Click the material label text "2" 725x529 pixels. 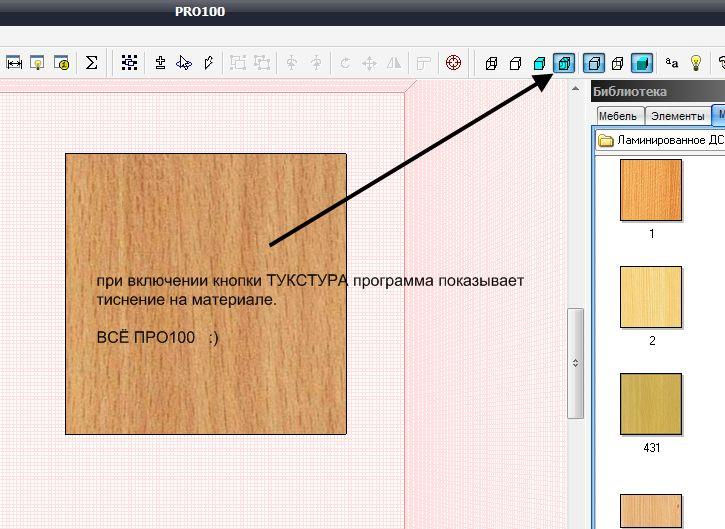tap(652, 340)
